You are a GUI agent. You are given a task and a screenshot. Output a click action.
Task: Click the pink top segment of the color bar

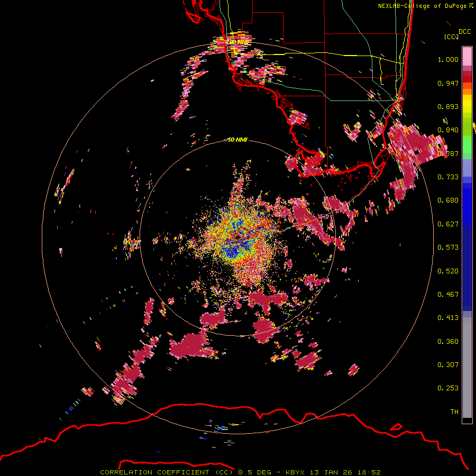pyautogui.click(x=467, y=56)
